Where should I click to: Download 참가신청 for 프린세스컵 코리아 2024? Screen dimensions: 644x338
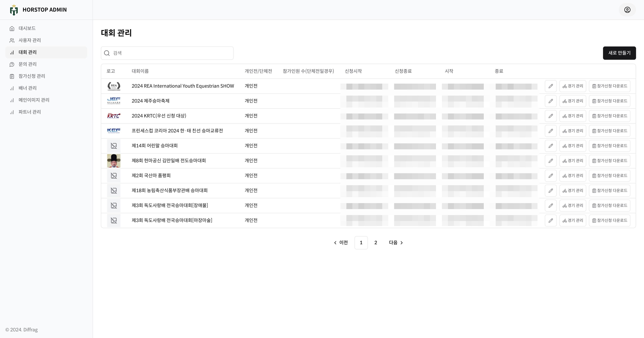[609, 131]
